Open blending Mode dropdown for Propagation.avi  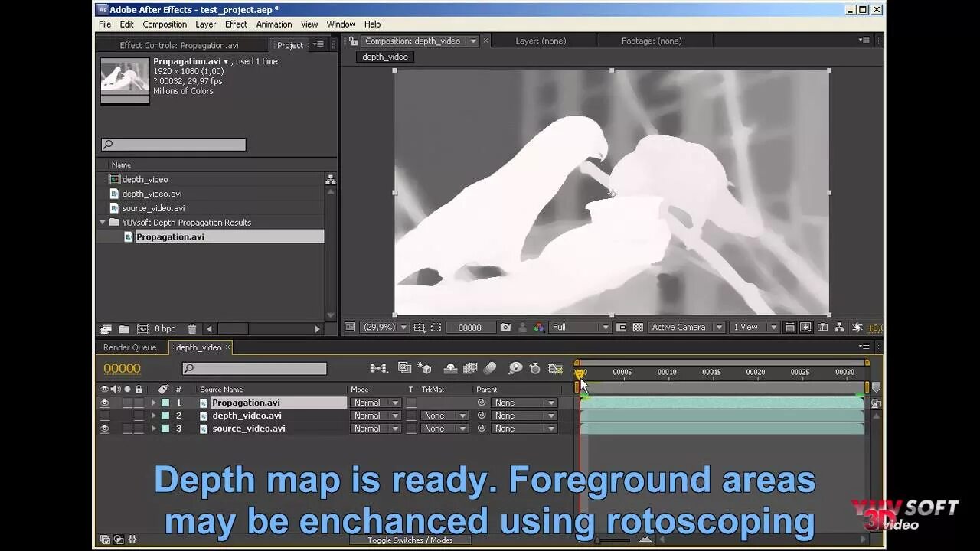click(376, 403)
